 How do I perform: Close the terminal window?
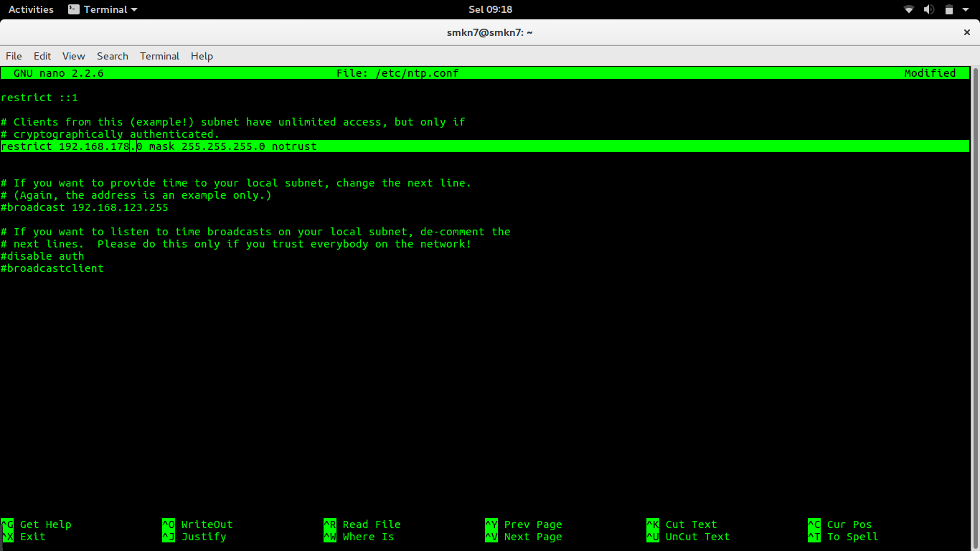(x=966, y=32)
